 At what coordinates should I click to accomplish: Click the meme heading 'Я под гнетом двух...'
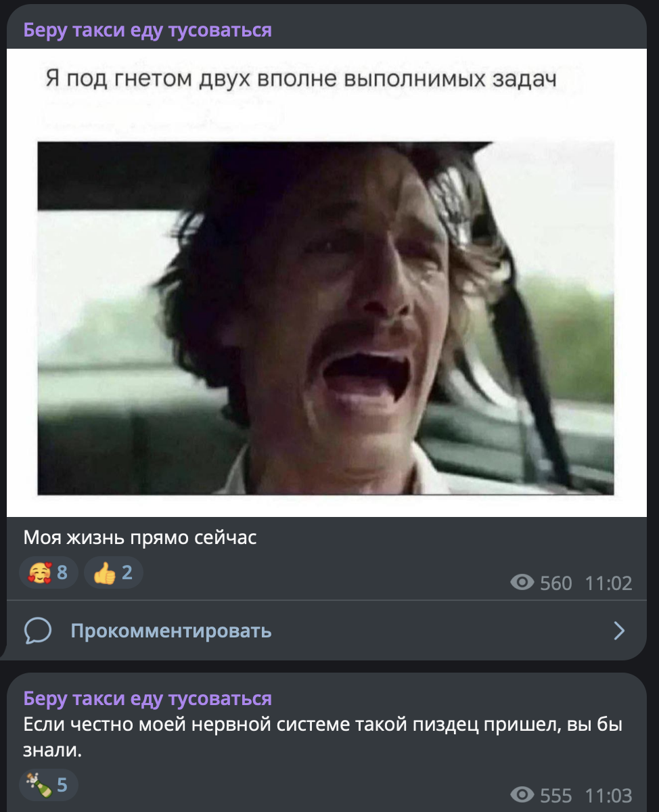tap(301, 81)
